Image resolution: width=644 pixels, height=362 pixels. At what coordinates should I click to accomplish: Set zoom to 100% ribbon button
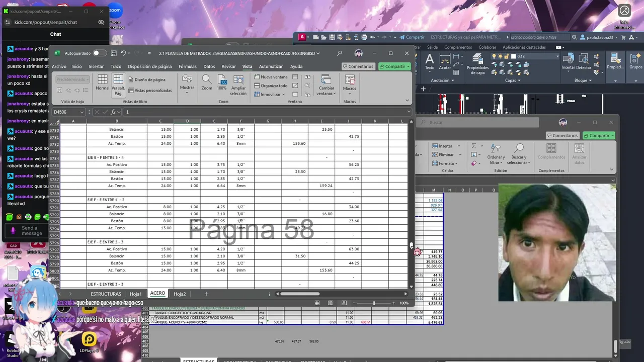[x=222, y=83]
